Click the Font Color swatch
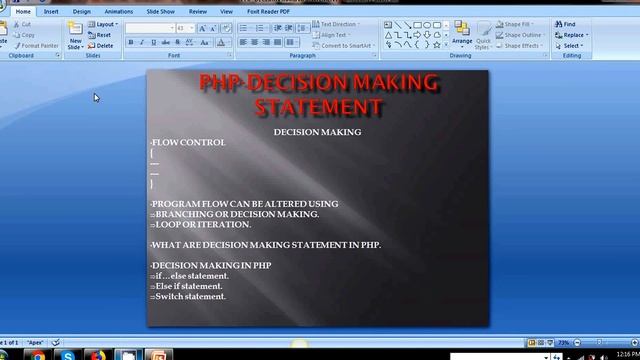Viewport: 640px width, 360px height. click(221, 42)
